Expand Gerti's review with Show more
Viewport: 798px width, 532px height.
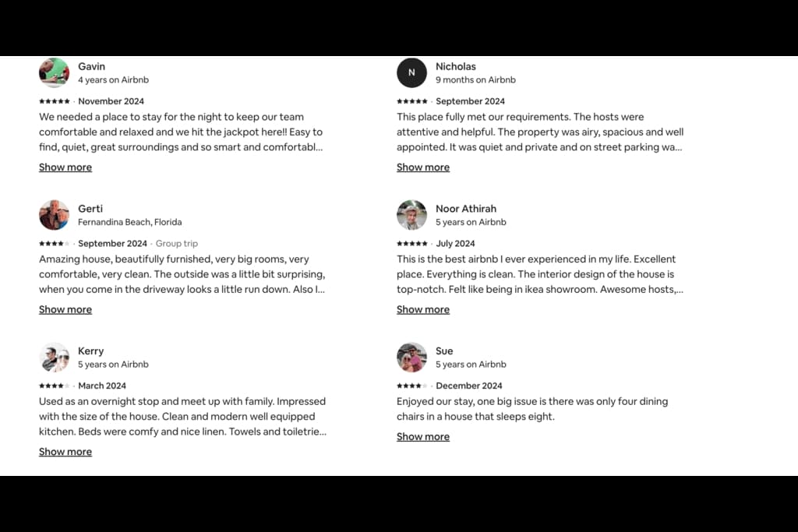click(65, 310)
